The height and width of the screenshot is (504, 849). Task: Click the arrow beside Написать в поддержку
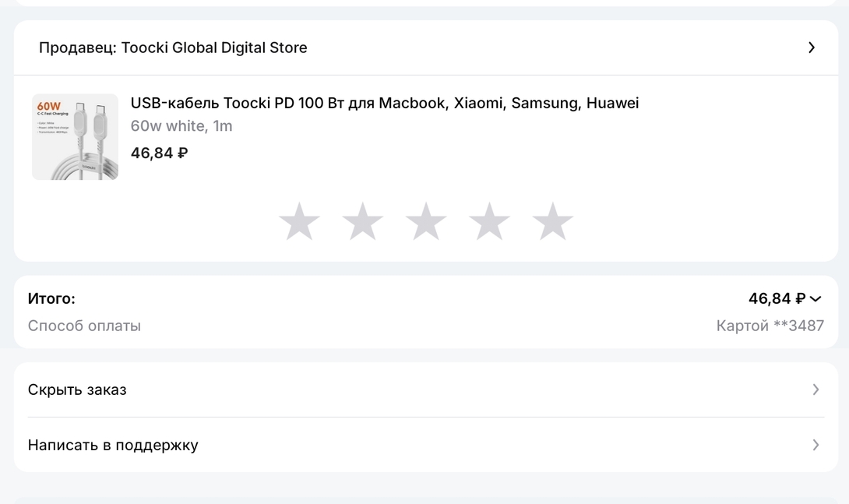[816, 445]
